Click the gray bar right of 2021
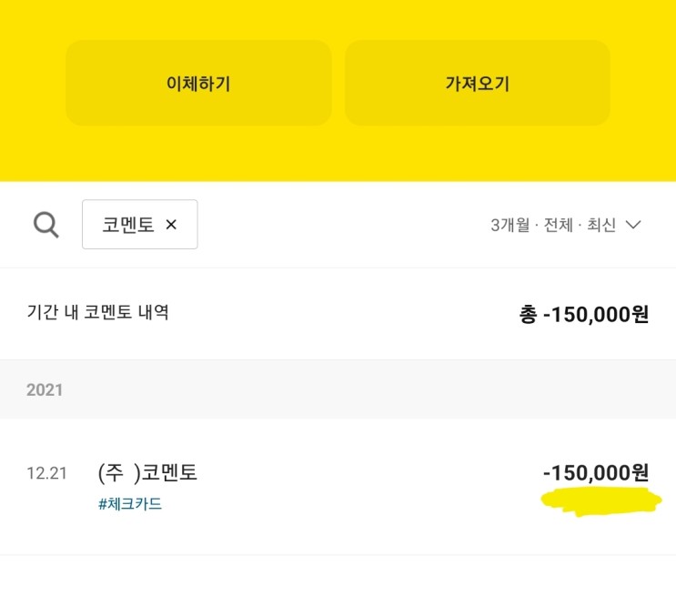This screenshot has height=616, width=676. pyautogui.click(x=364, y=389)
